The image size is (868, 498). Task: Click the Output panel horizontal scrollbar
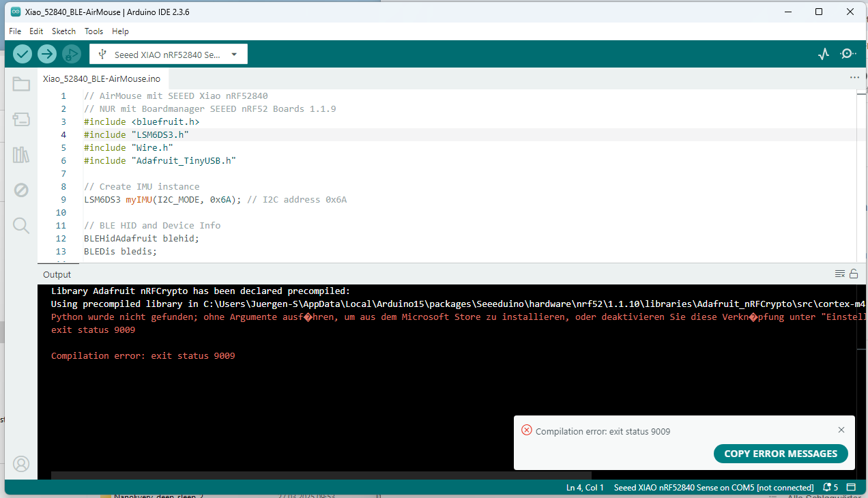pos(321,475)
